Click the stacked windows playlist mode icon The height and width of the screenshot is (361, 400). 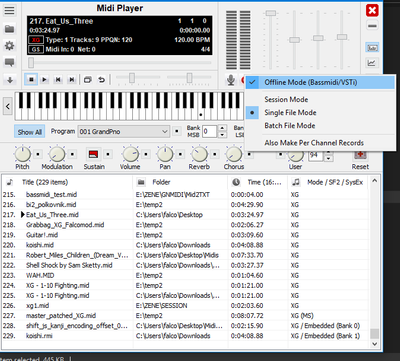tap(88, 80)
